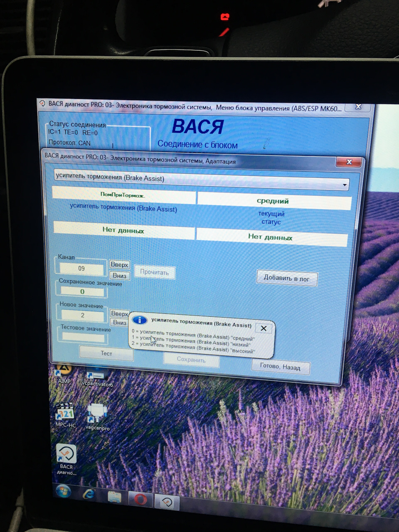Click the Протокол: CAN status text

(69, 143)
